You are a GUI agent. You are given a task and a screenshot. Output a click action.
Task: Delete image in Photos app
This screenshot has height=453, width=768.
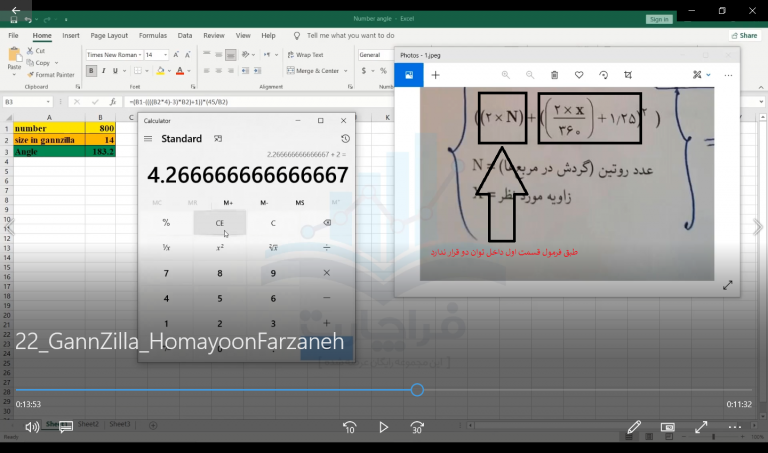point(554,75)
